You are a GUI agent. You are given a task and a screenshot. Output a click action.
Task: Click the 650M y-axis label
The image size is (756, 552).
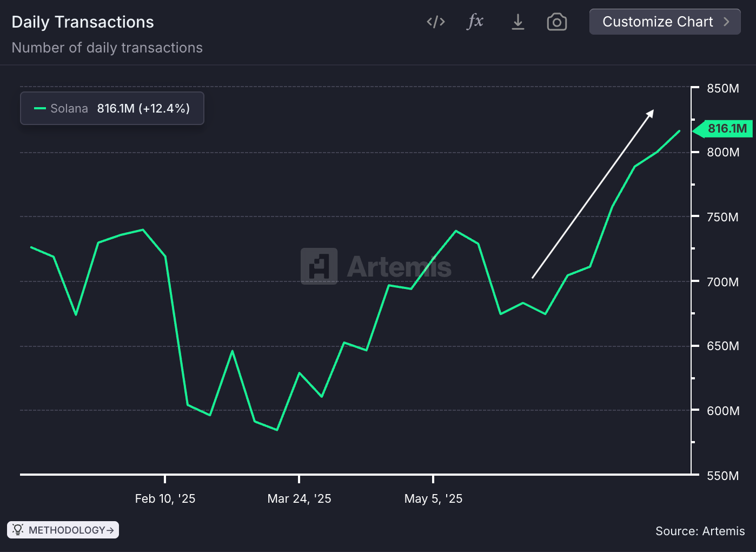[x=723, y=346]
